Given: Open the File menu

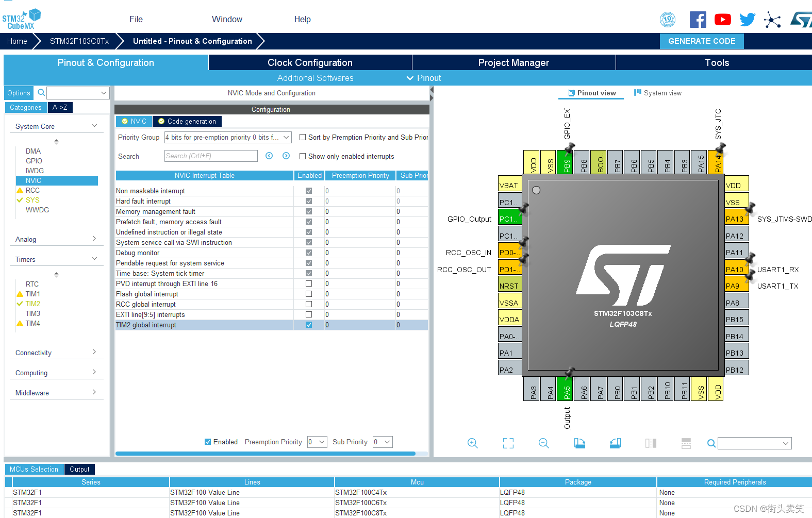Looking at the screenshot, I should point(136,19).
